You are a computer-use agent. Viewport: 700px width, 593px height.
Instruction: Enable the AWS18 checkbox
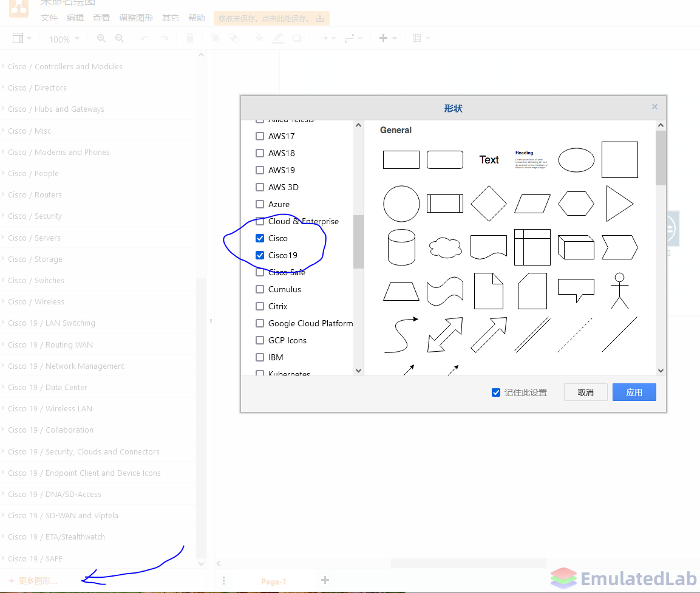click(x=260, y=153)
